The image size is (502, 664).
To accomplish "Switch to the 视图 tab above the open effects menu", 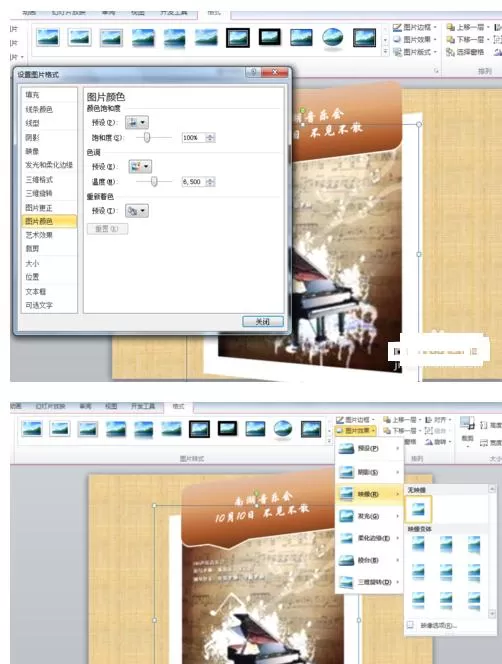I will 111,406.
